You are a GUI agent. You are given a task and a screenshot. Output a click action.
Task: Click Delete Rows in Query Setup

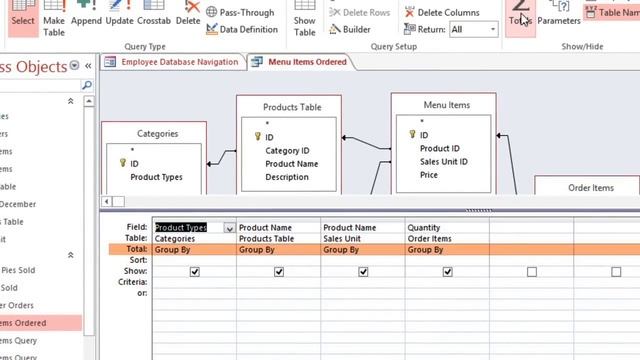coord(360,13)
